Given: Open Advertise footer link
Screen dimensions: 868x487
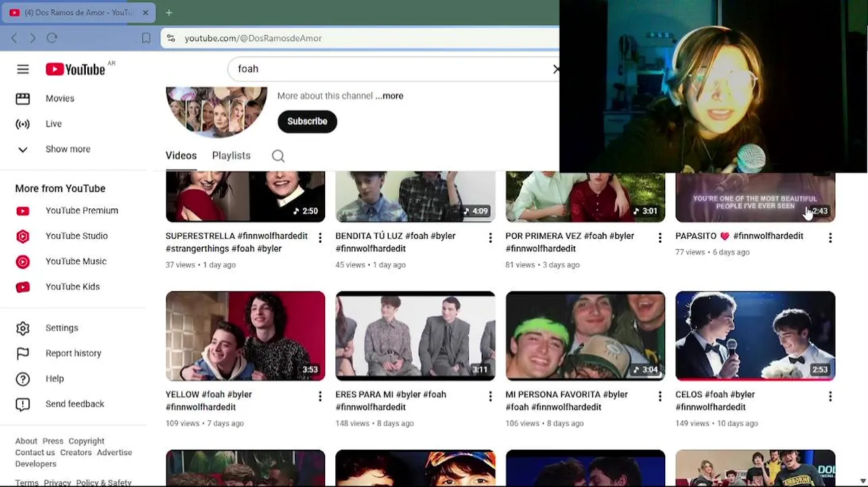Looking at the screenshot, I should point(114,453).
